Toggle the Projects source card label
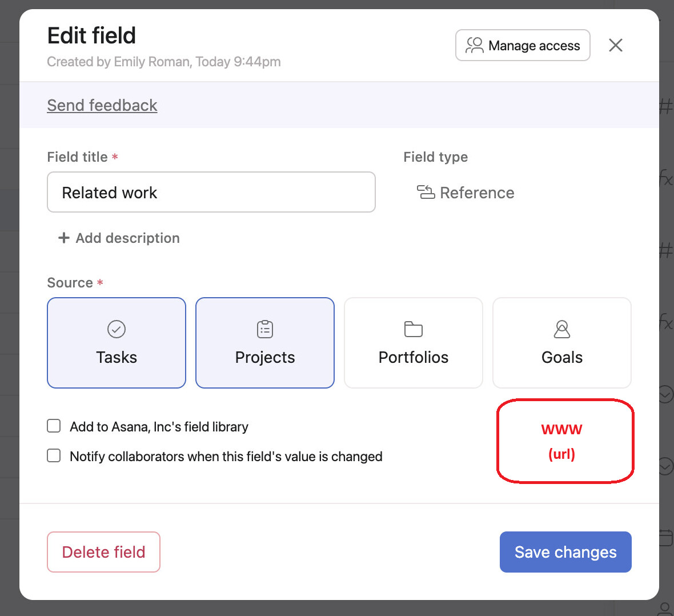 265,358
